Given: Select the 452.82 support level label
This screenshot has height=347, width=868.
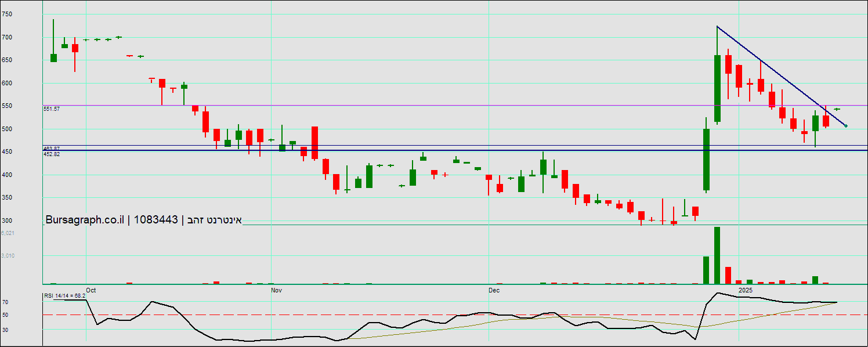Looking at the screenshot, I should 52,154.
